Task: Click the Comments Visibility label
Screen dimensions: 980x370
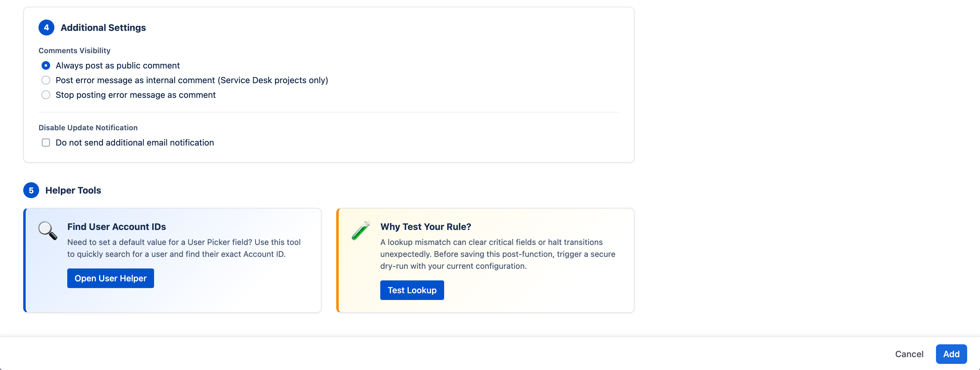Action: (x=75, y=51)
